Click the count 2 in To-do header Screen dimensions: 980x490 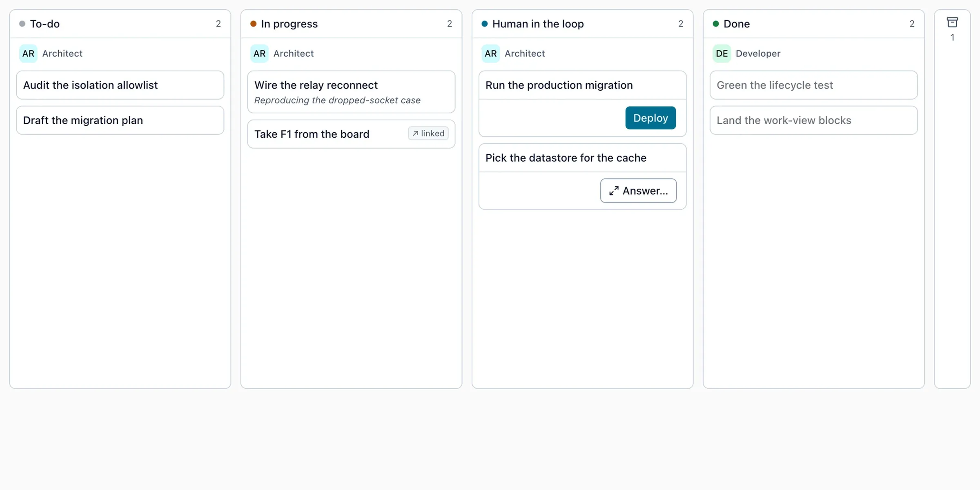coord(218,24)
